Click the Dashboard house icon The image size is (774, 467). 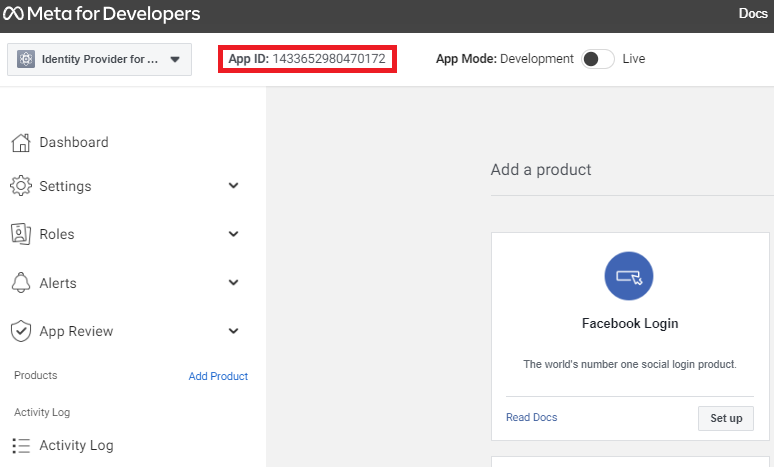tap(20, 142)
